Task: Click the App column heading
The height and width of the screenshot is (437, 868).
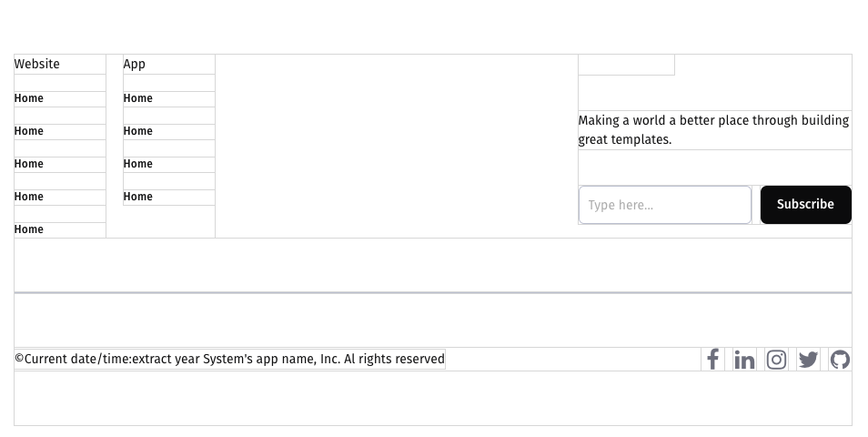Action: pyautogui.click(x=135, y=64)
